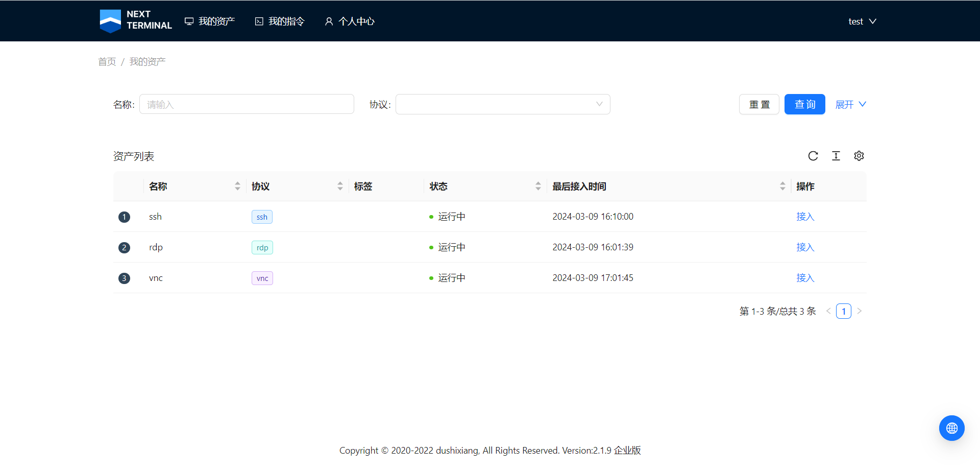Click the 重置 button
This screenshot has width=980, height=471.
[x=759, y=104]
